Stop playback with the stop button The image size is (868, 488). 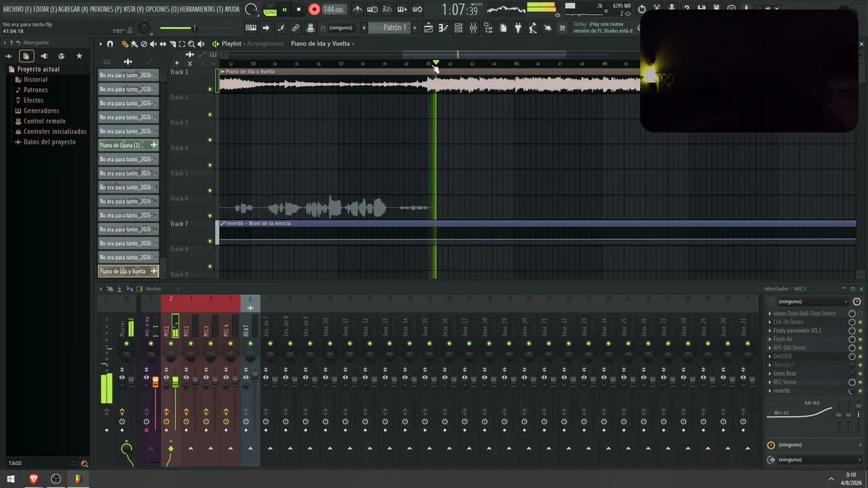click(298, 9)
